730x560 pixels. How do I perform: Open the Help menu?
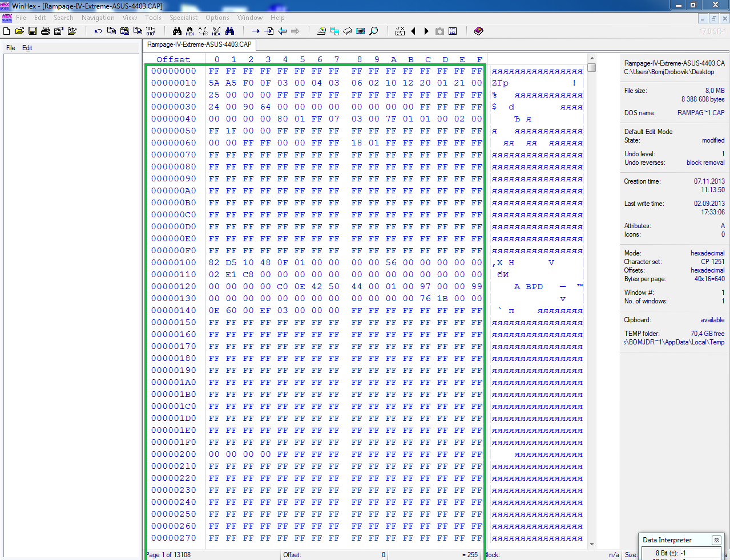click(x=278, y=18)
